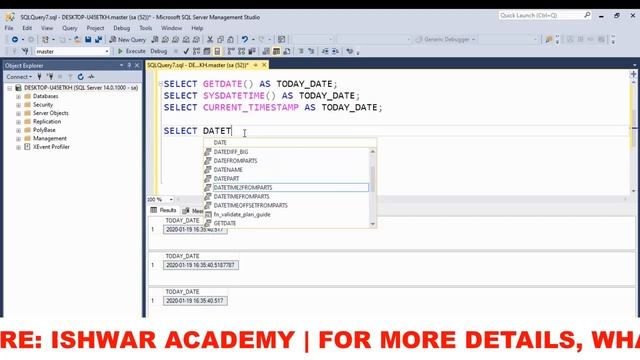This screenshot has height=360, width=640.
Task: Open the Help menu
Action: click(x=197, y=28)
